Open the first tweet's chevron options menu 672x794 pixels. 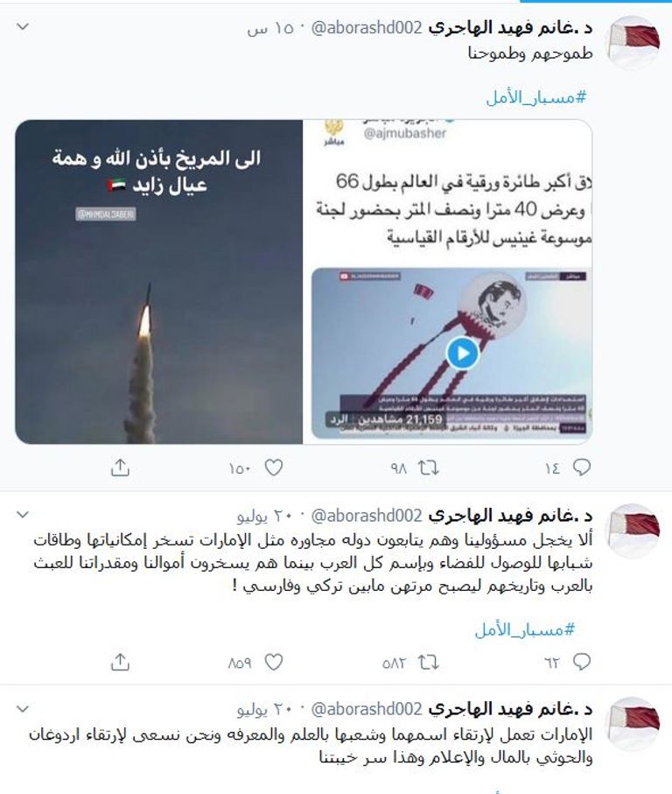pos(23,26)
